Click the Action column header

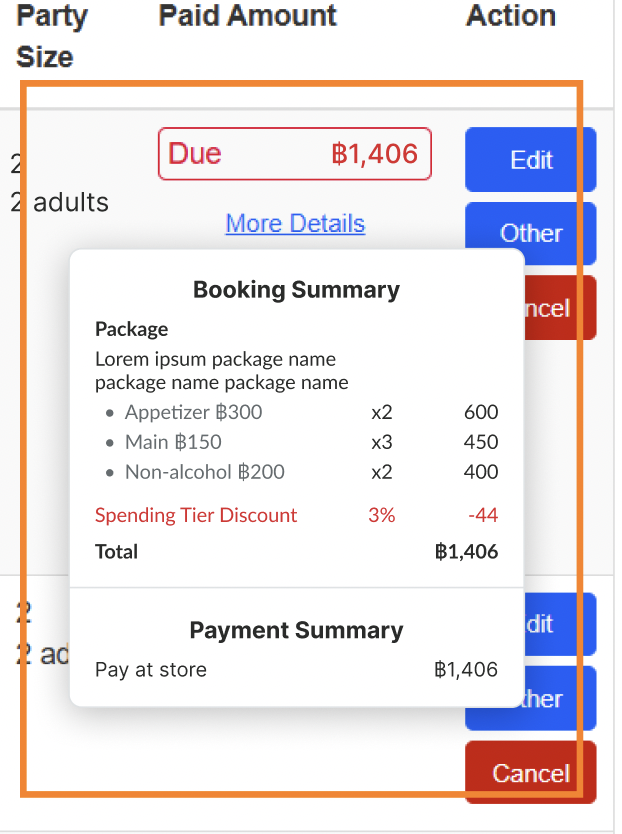[510, 16]
